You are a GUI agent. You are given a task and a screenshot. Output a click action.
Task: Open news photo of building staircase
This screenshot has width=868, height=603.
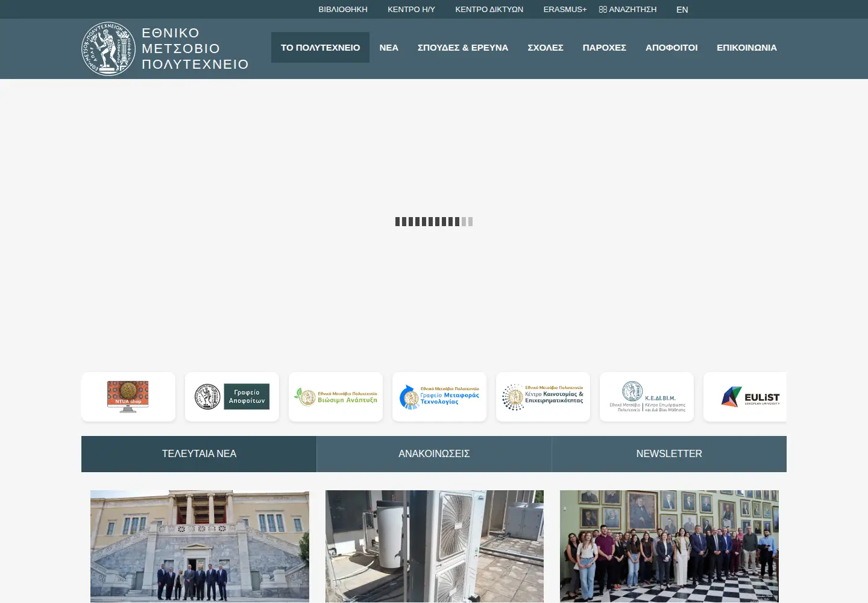(200, 546)
